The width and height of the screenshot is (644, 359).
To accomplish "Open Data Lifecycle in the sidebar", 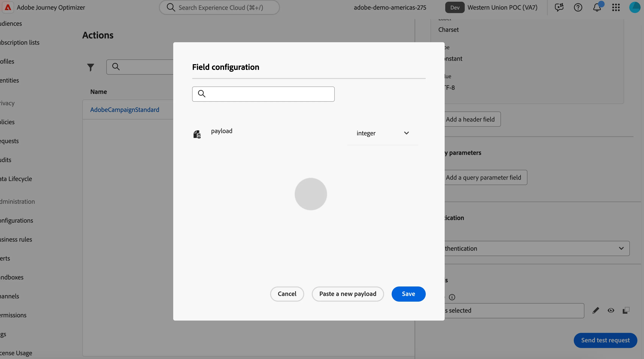I will [16, 179].
